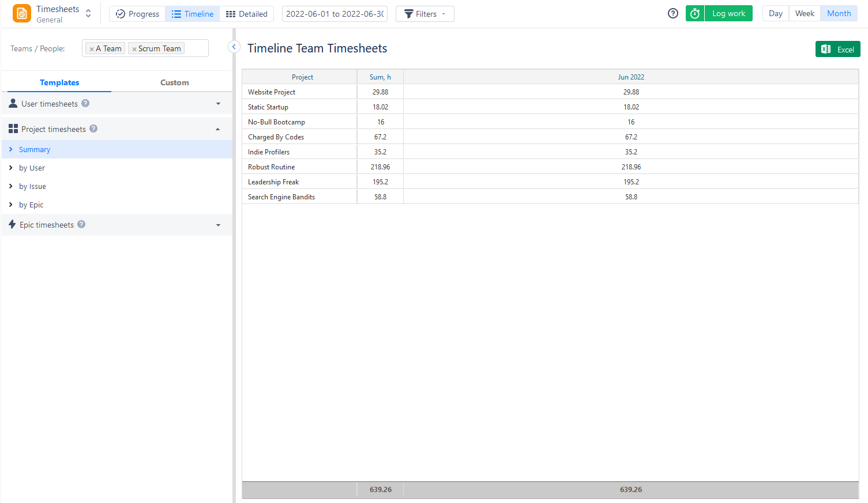Click the Epic timesheets lightning icon
This screenshot has height=503, width=868.
point(12,225)
